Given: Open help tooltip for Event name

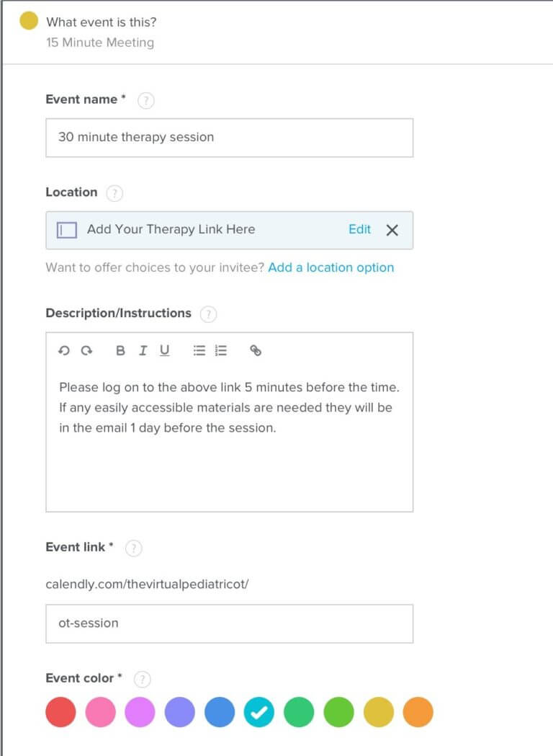Looking at the screenshot, I should (x=145, y=100).
